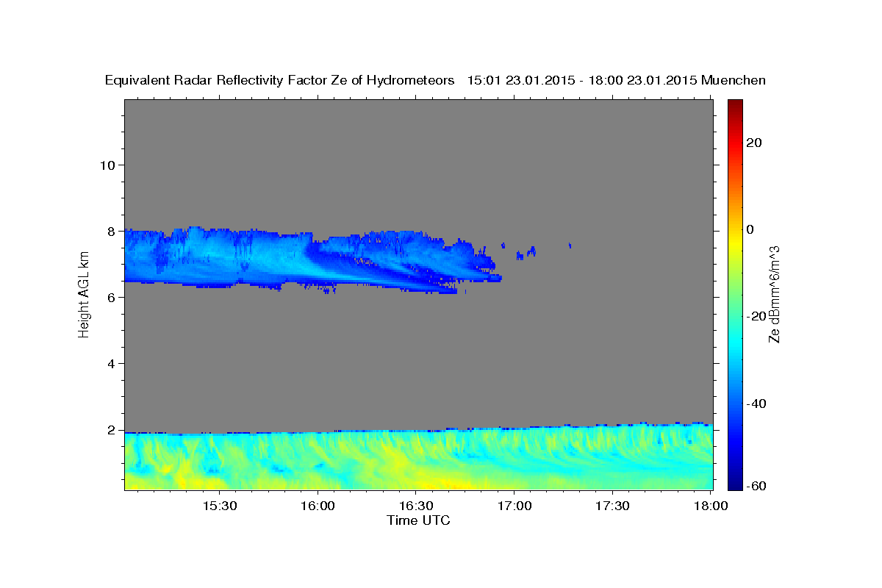
Task: Click the colorbar value label '-40'
Action: coord(758,404)
